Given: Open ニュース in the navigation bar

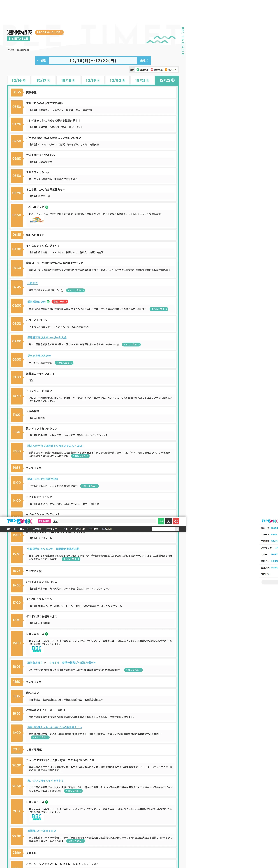Looking at the screenshot, I should pyautogui.click(x=24, y=529).
